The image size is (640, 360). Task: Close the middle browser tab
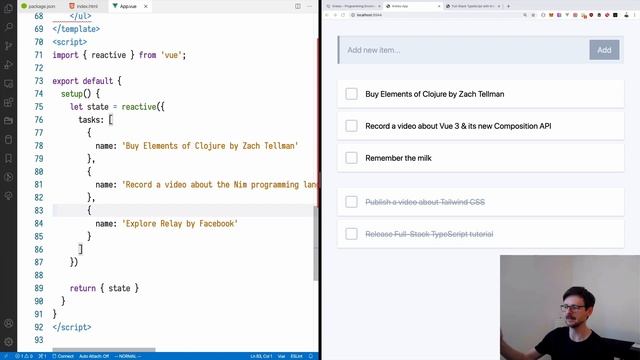tap(439, 6)
